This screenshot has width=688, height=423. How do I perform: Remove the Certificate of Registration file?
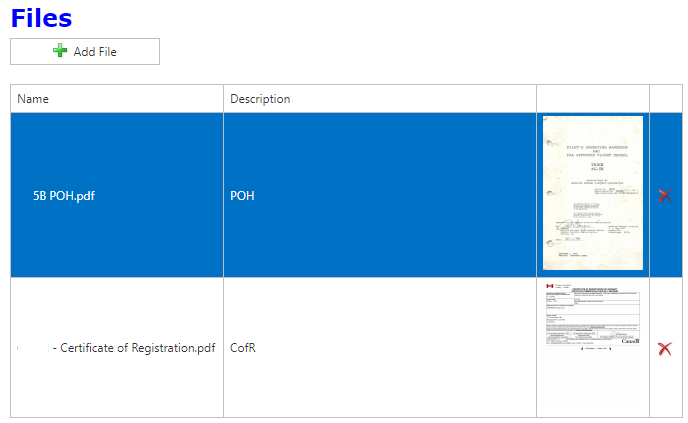(665, 349)
